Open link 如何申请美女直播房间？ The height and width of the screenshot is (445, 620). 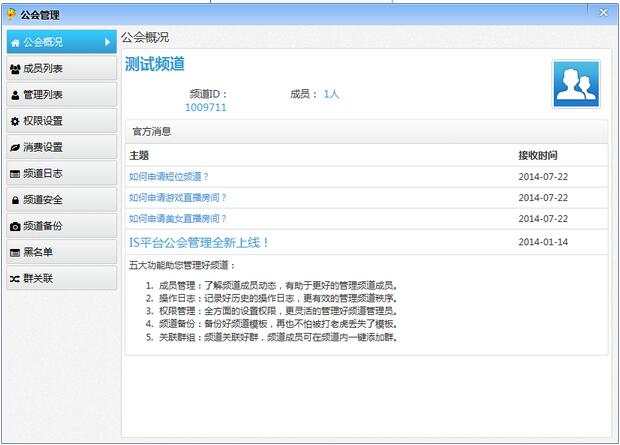(x=178, y=218)
